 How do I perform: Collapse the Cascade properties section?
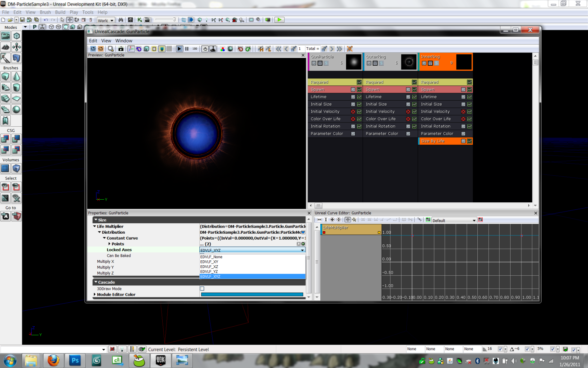pyautogui.click(x=96, y=282)
